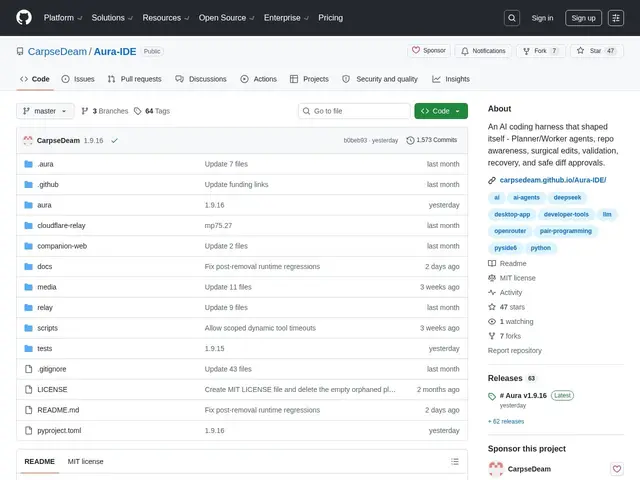
Task: Open the README.md file
Action: coord(58,410)
